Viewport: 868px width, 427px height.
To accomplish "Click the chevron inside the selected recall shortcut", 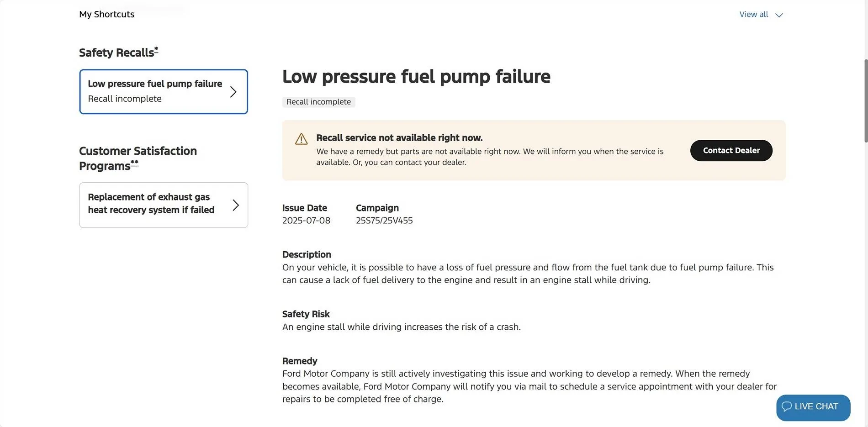I will point(233,91).
